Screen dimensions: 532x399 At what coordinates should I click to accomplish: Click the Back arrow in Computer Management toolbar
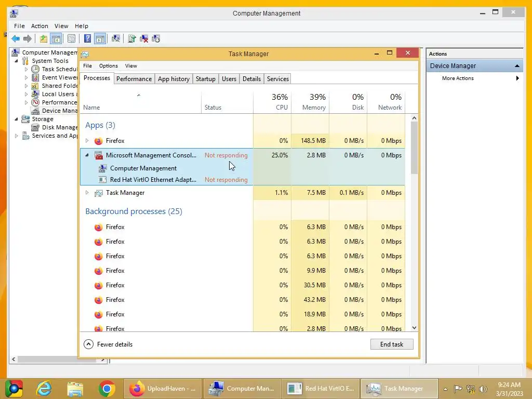[15, 38]
